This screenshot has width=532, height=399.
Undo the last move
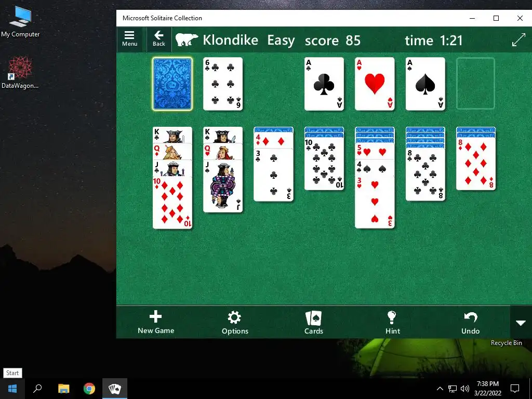tap(470, 323)
